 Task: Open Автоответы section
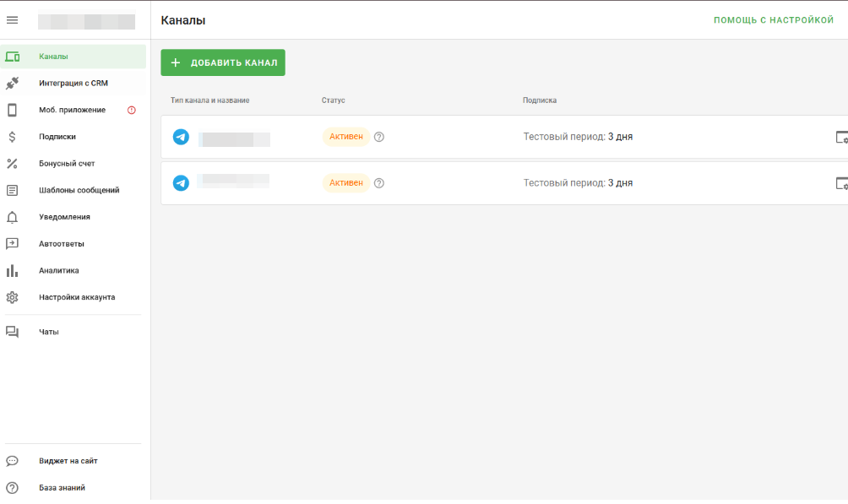73,244
